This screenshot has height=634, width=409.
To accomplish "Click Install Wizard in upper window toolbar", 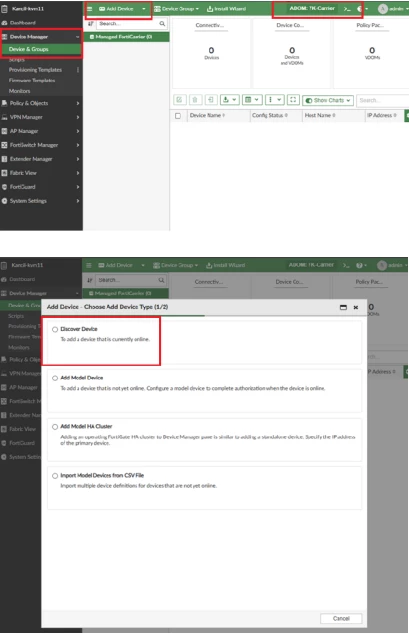I will coord(226,8).
